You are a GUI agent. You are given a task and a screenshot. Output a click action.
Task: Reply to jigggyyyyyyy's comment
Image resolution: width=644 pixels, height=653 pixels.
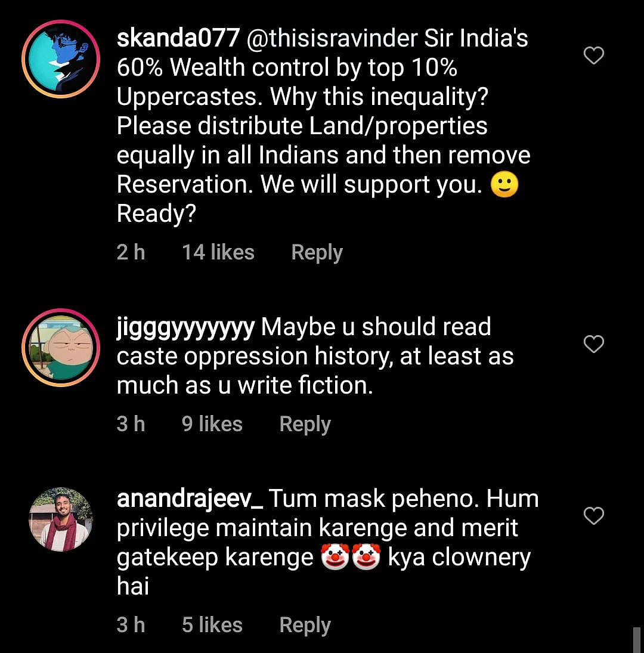(305, 425)
